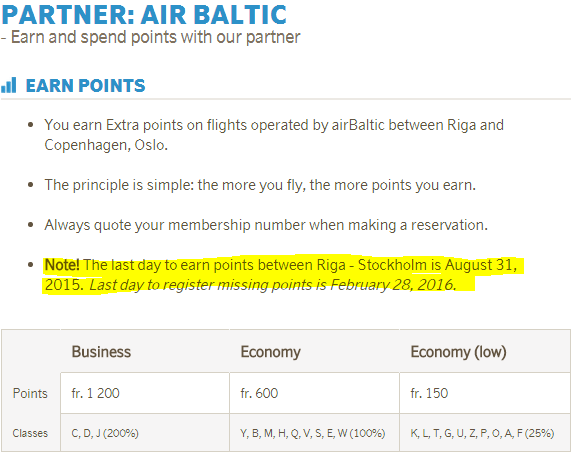Click the Business column header
582x467 pixels.
[x=101, y=352]
